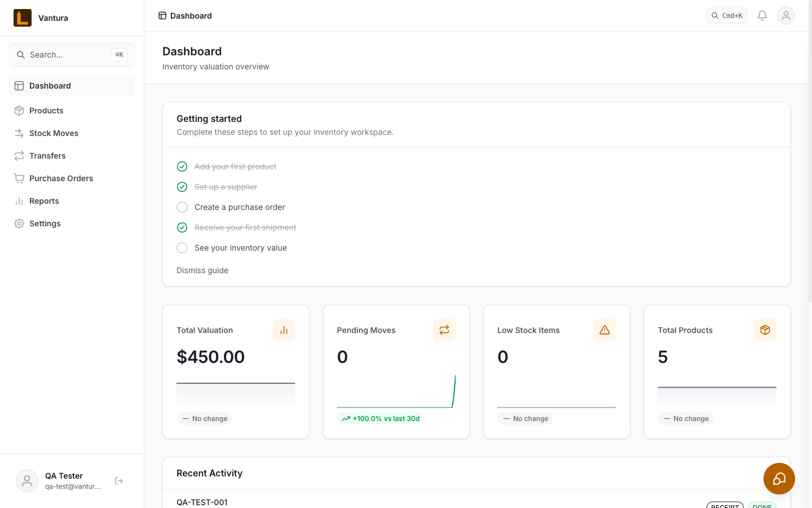
Task: Open the Products section in the sidebar
Action: coord(46,111)
